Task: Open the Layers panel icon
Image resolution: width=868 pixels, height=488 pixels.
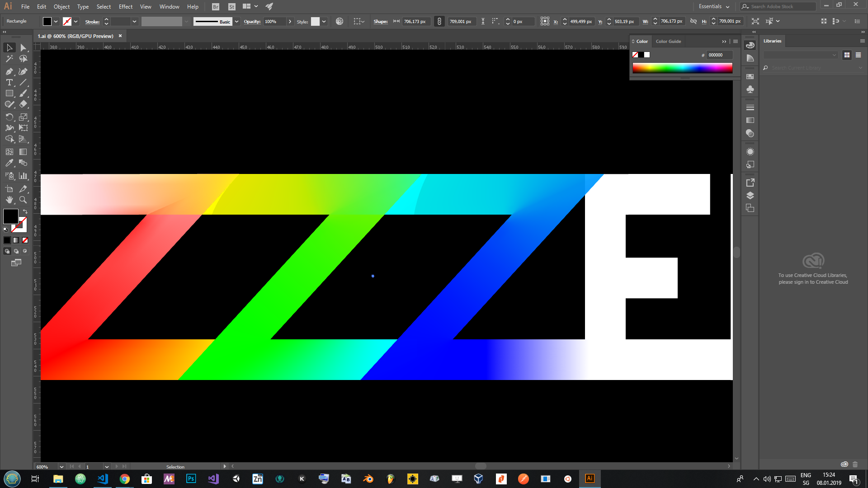Action: coord(750,196)
